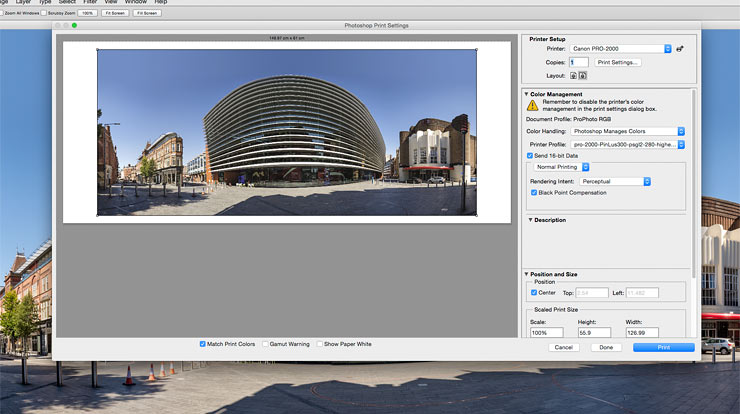Viewport: 740px width, 414px height.
Task: Click the printer setup icon beside Canon PRO-2000
Action: [680, 49]
